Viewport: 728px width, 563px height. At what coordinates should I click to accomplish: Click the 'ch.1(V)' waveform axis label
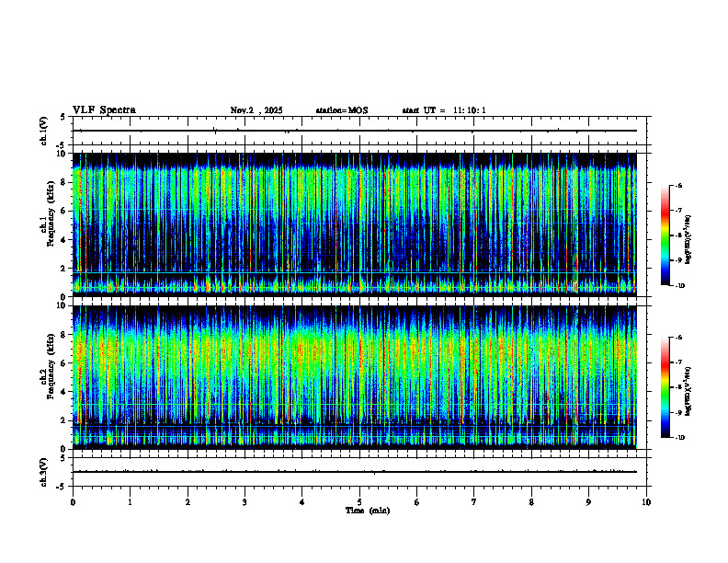tap(44, 131)
